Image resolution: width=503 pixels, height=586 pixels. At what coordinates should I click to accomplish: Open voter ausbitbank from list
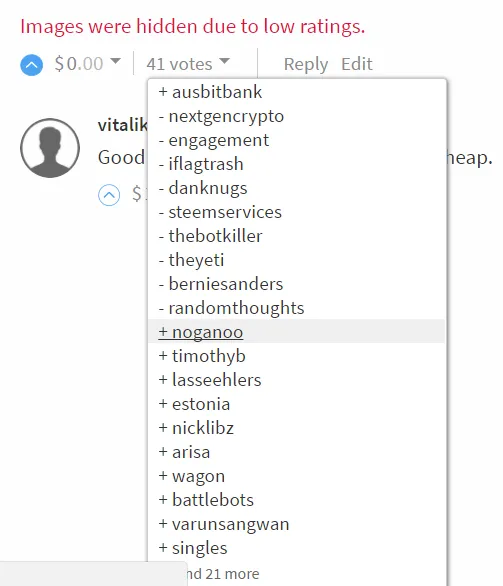coord(210,92)
